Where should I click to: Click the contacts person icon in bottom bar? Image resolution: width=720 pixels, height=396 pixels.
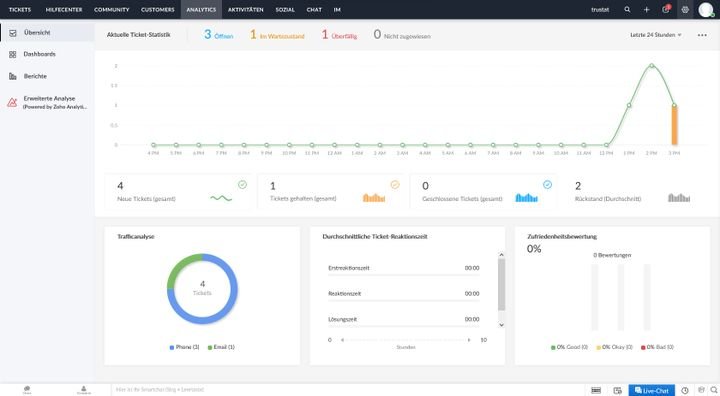pos(84,390)
